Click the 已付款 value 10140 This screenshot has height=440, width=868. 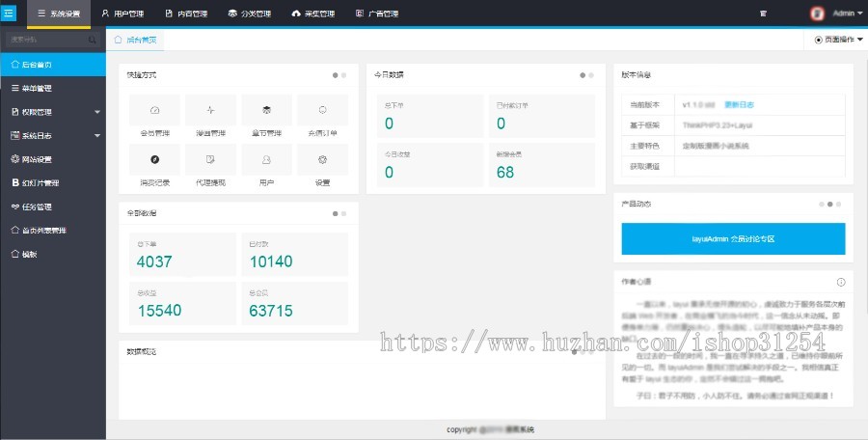tap(271, 261)
